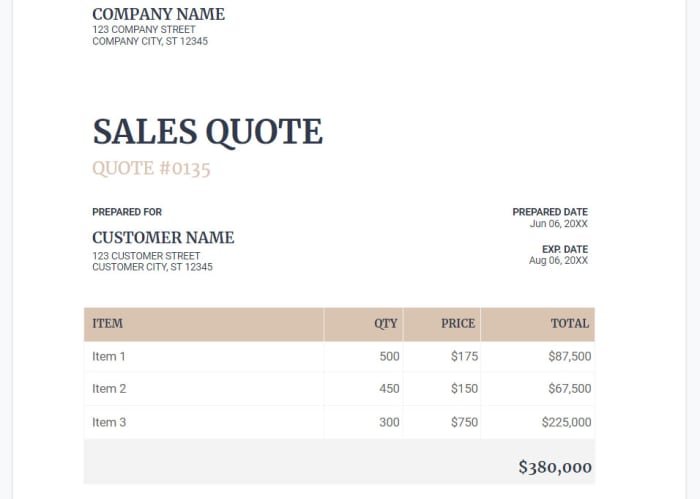Click the Item 1 total $87,500
700x499 pixels.
click(x=569, y=356)
